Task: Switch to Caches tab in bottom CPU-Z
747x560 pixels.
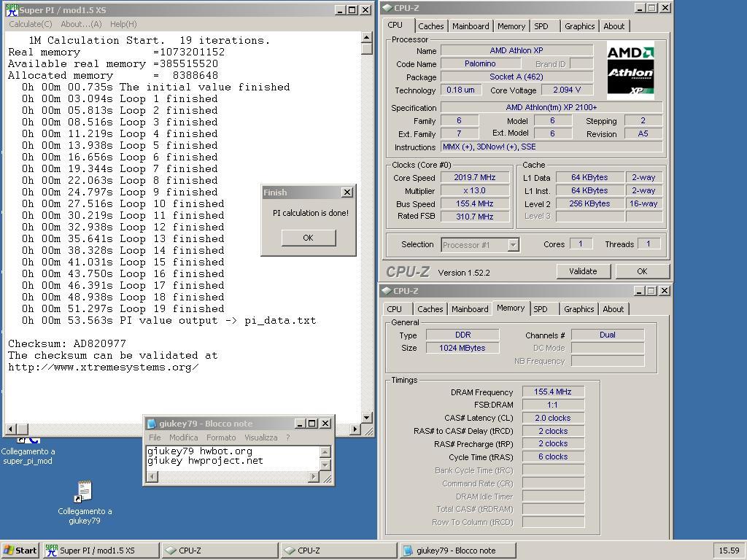Action: (430, 309)
